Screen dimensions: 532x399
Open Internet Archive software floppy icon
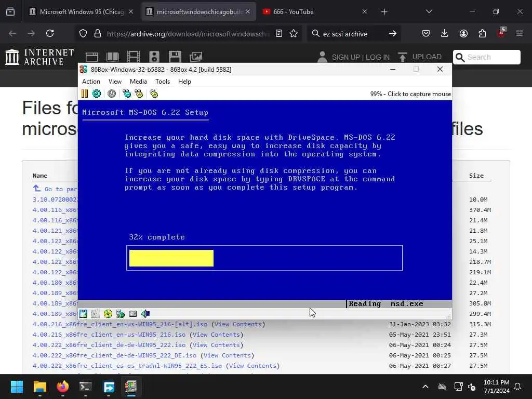[x=175, y=57]
